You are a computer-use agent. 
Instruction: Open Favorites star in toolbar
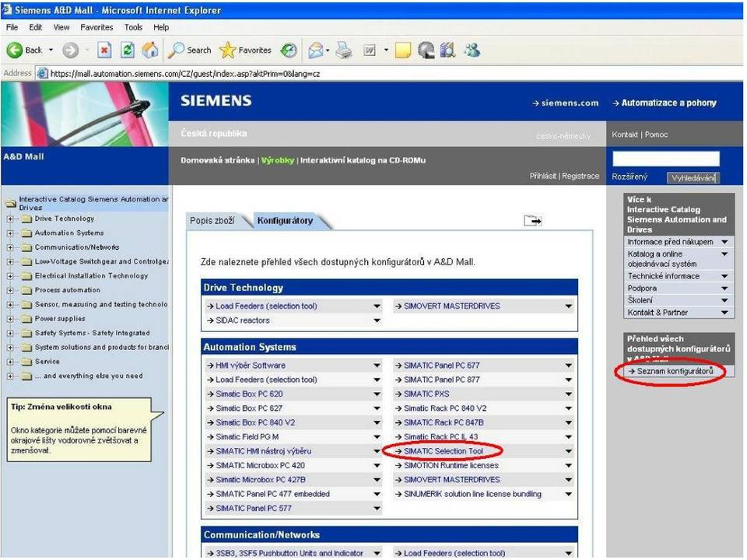[228, 50]
